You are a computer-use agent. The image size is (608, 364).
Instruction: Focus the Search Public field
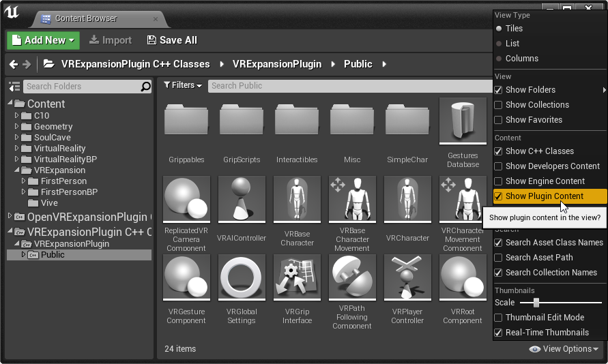click(350, 86)
